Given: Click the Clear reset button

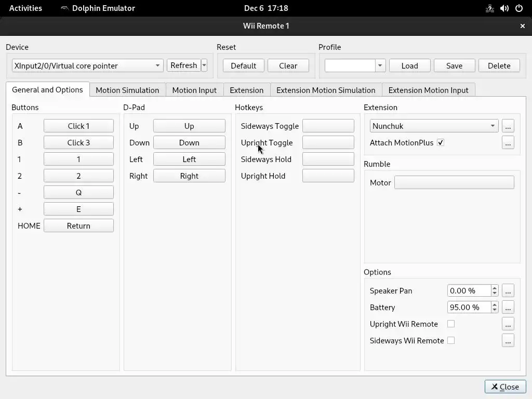Looking at the screenshot, I should click(x=288, y=65).
